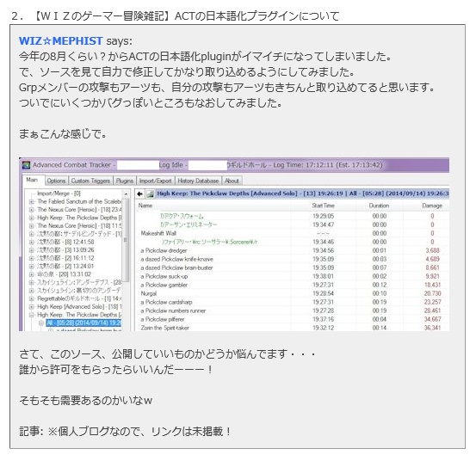Select the Zorin the Spirit-taker row
The image size is (476, 467).
(x=293, y=328)
